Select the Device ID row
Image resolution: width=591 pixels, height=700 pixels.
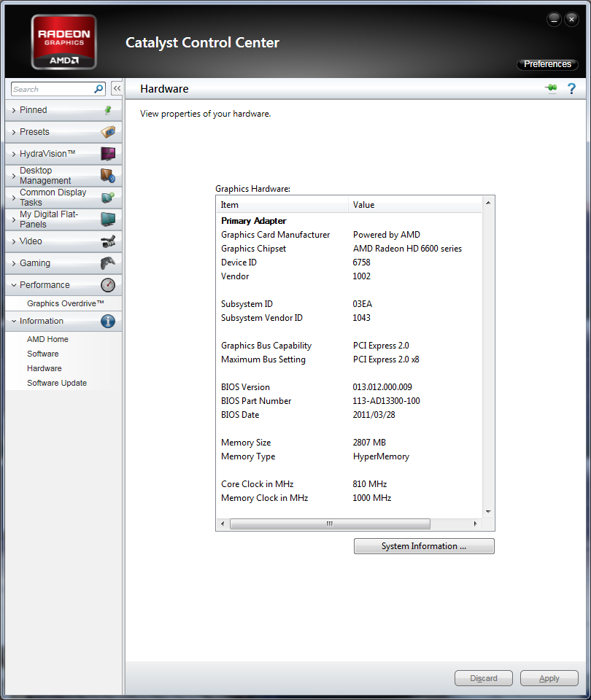pyautogui.click(x=349, y=262)
